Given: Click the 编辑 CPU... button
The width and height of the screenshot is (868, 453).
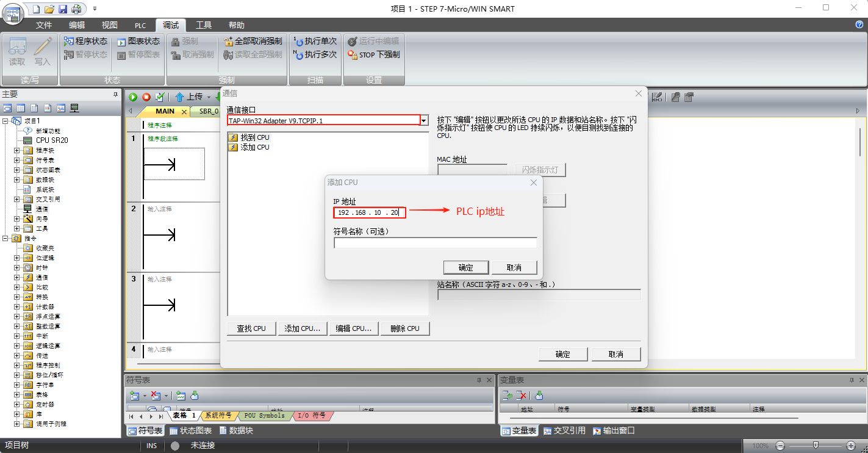Looking at the screenshot, I should (x=354, y=328).
